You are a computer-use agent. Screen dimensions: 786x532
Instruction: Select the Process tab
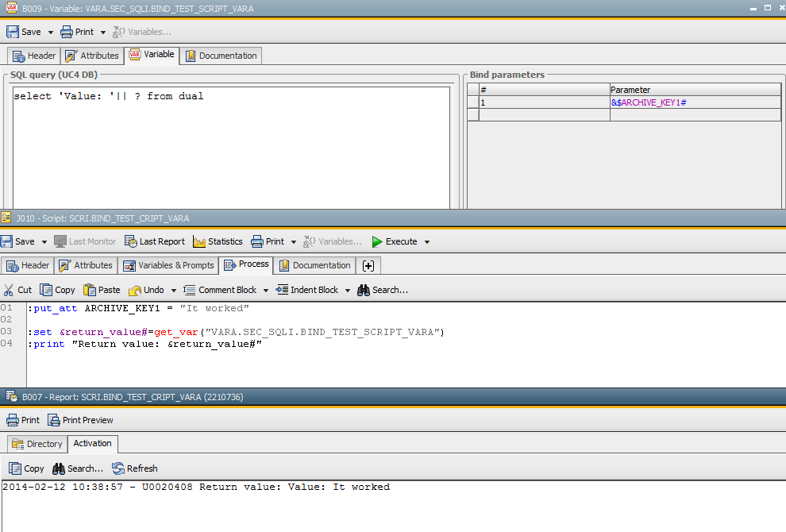coord(246,264)
